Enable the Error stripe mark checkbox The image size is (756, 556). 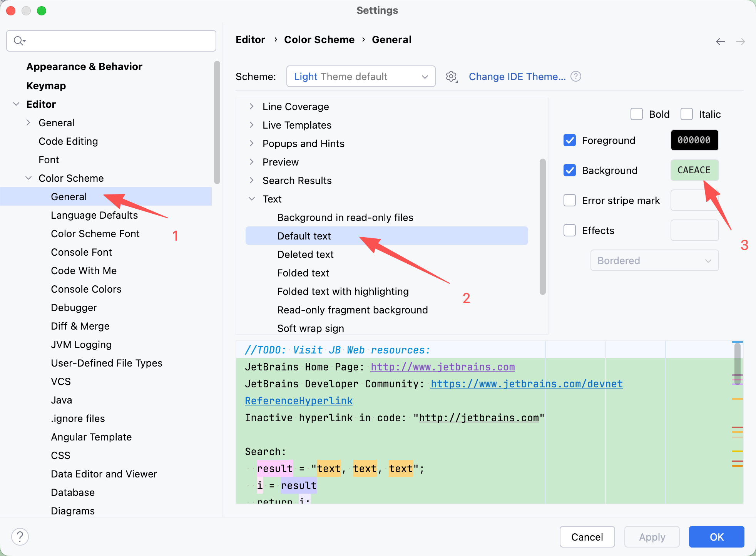[570, 200]
